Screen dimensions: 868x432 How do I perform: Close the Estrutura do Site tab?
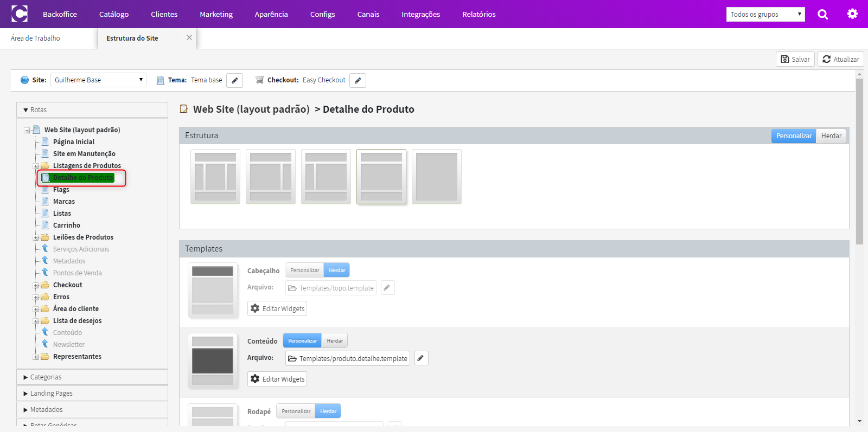(189, 37)
